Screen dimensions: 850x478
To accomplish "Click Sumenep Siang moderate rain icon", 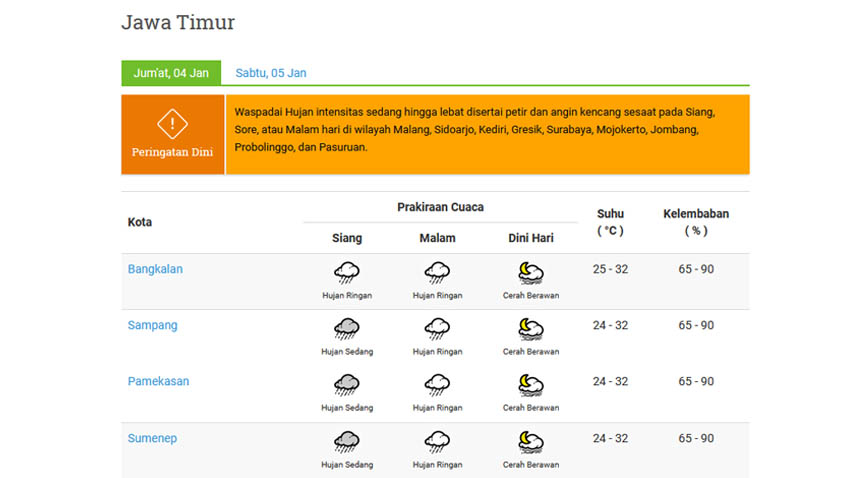I will pyautogui.click(x=347, y=442).
